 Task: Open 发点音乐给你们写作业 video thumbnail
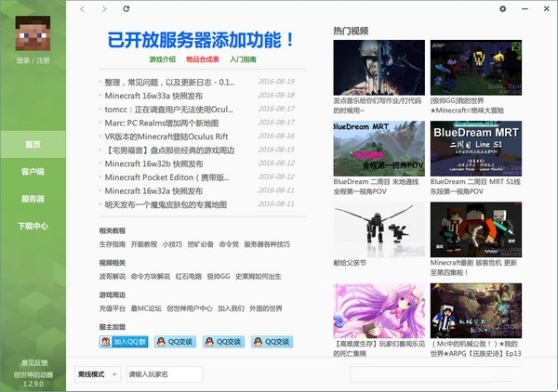click(x=379, y=68)
